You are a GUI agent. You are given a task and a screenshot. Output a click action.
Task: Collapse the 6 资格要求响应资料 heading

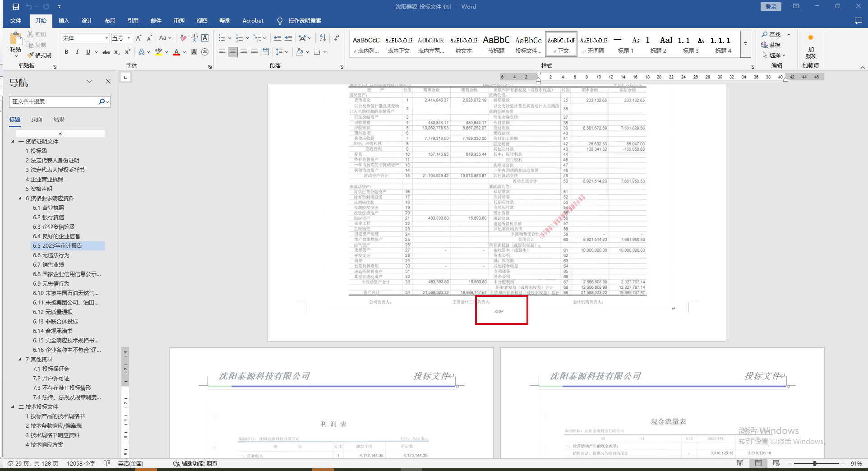click(20, 199)
